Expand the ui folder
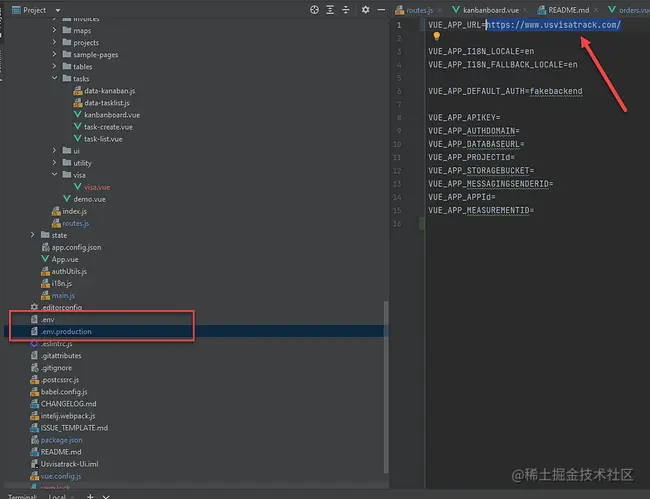The image size is (650, 499). coord(54,150)
